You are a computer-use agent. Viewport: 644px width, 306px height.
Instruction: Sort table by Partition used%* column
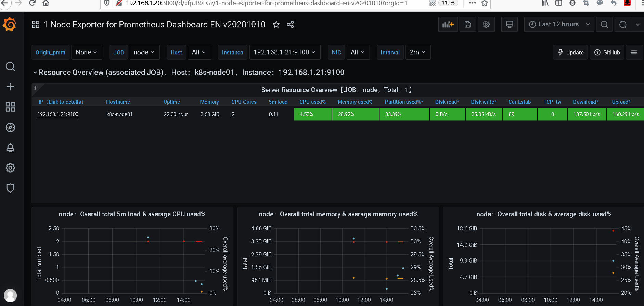[x=404, y=102]
